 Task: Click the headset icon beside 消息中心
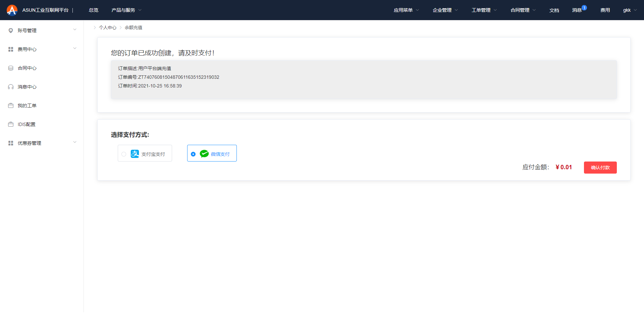11,87
